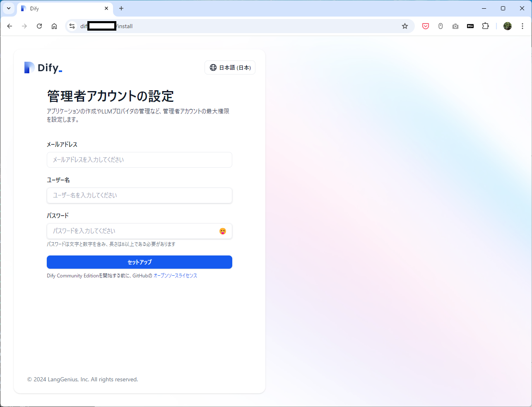The image size is (532, 407).
Task: Minimize the browser window
Action: coord(484,8)
